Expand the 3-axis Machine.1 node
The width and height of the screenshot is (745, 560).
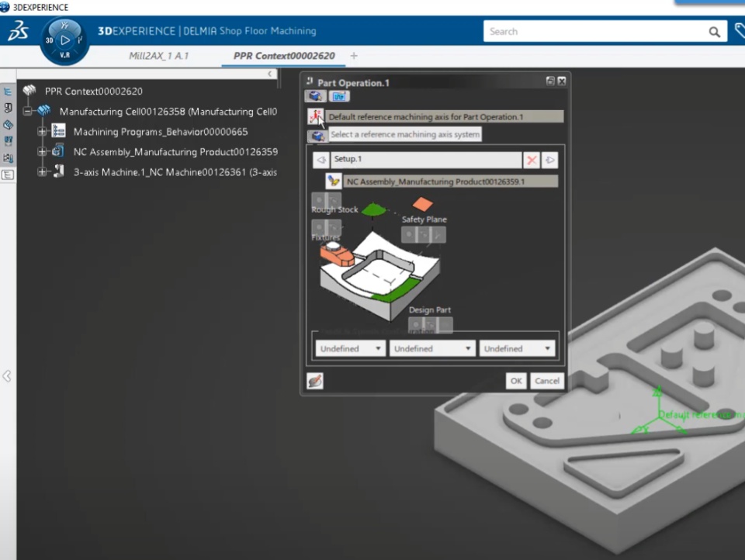click(42, 172)
